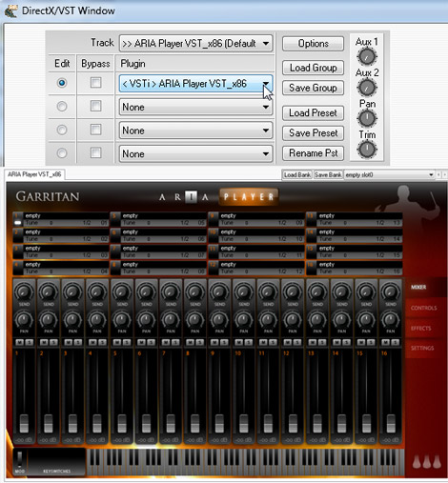Click the Keyswitches display area
This screenshot has height=483, width=448.
pos(57,462)
